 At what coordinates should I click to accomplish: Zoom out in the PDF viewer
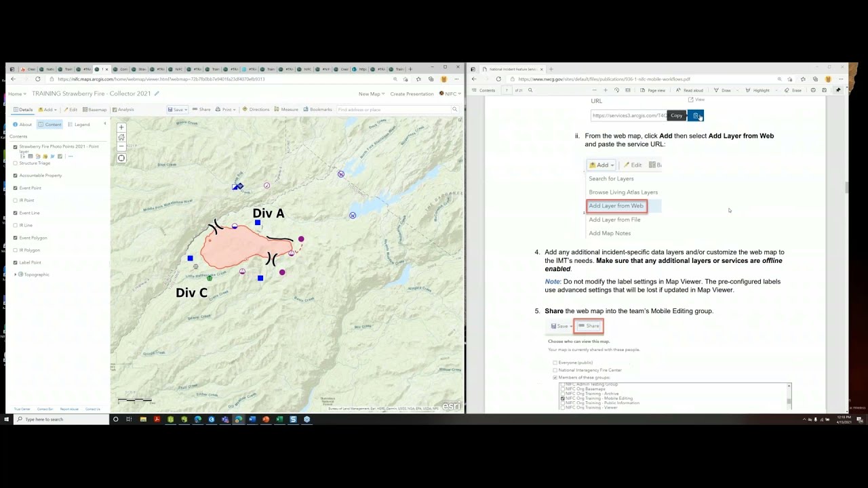(595, 90)
